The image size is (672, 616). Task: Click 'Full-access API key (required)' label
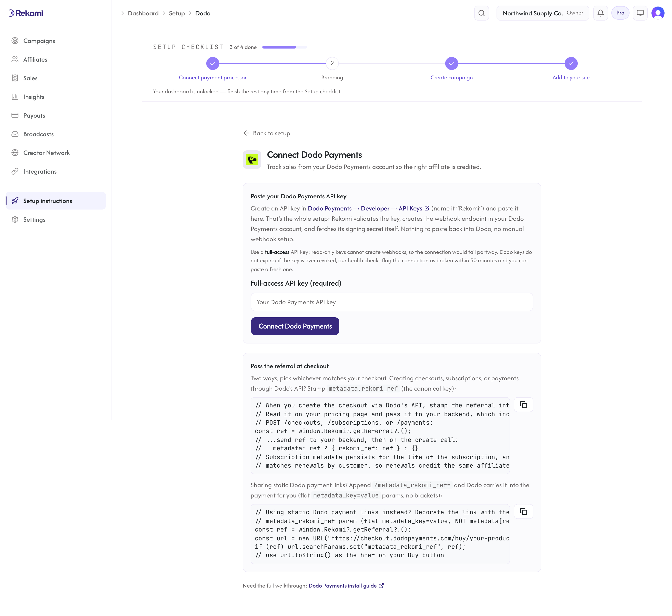pyautogui.click(x=296, y=283)
